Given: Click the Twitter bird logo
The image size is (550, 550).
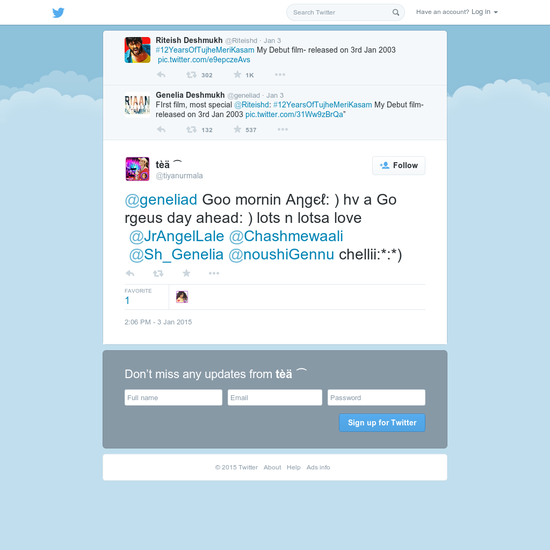Looking at the screenshot, I should 58,13.
